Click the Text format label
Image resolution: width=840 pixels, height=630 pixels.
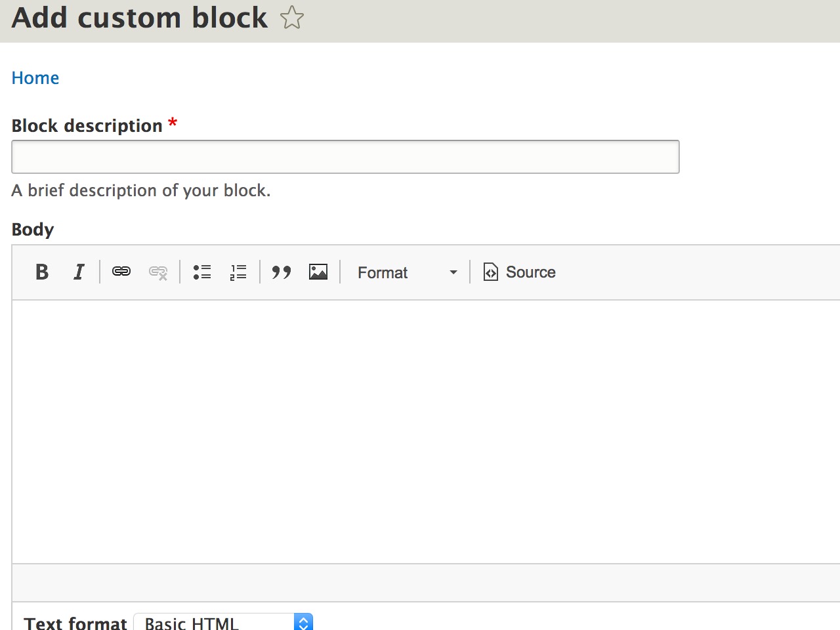click(x=75, y=622)
